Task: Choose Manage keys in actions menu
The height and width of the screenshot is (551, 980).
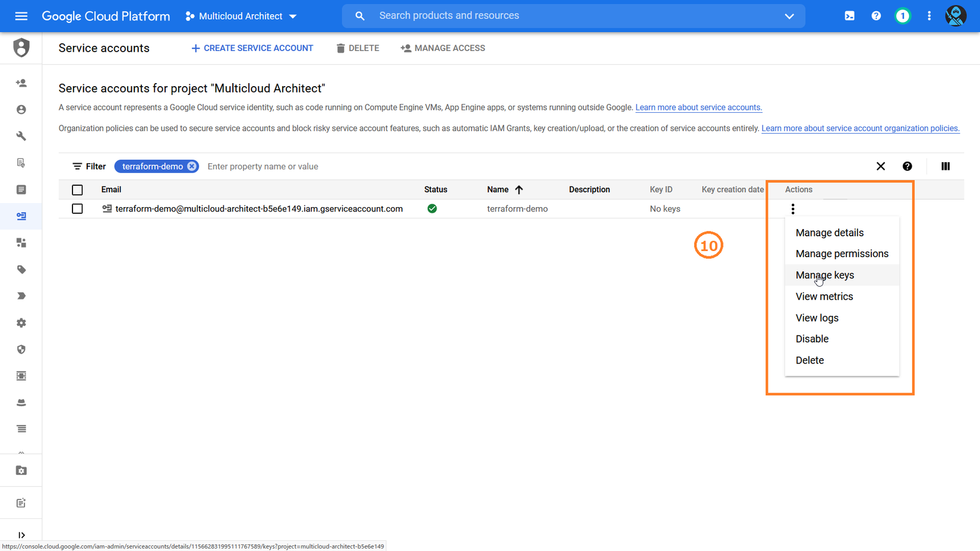Action: [x=842, y=275]
